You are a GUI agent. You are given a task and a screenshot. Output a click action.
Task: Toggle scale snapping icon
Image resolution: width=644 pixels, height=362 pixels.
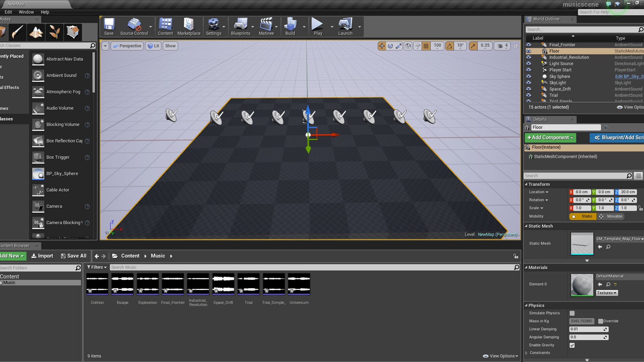click(473, 46)
